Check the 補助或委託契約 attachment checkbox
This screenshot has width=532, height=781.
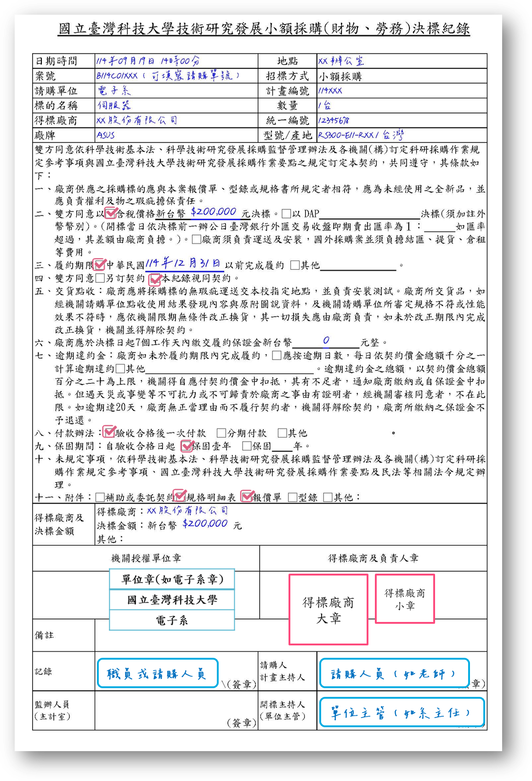(100, 497)
